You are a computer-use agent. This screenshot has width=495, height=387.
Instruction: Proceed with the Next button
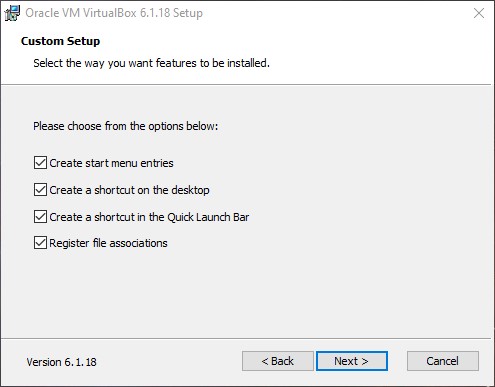point(352,361)
